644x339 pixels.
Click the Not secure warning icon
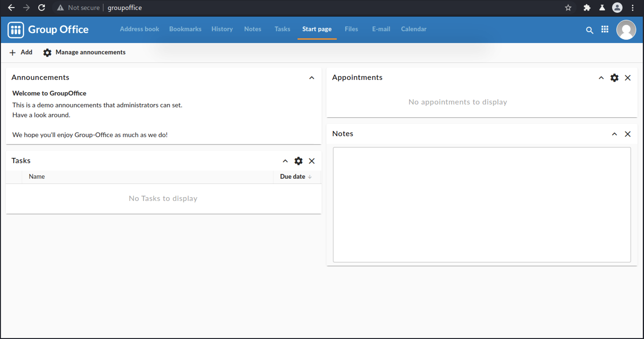pos(60,8)
